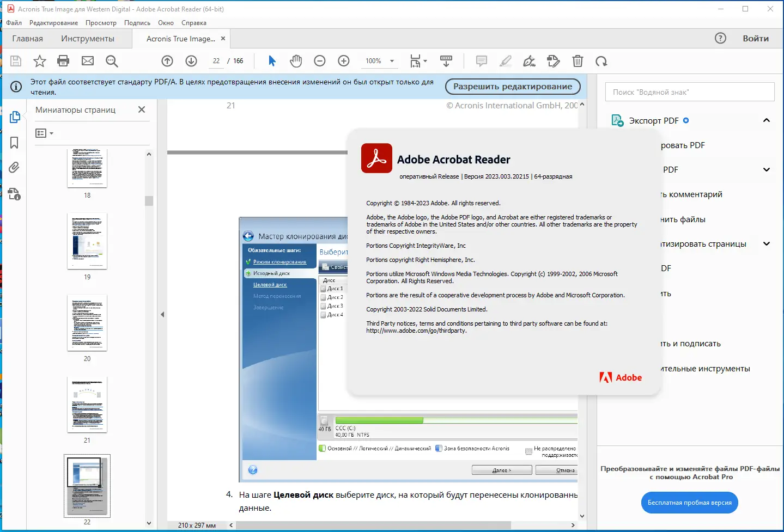Open the Редактирование menu
Image resolution: width=784 pixels, height=532 pixels.
click(53, 23)
